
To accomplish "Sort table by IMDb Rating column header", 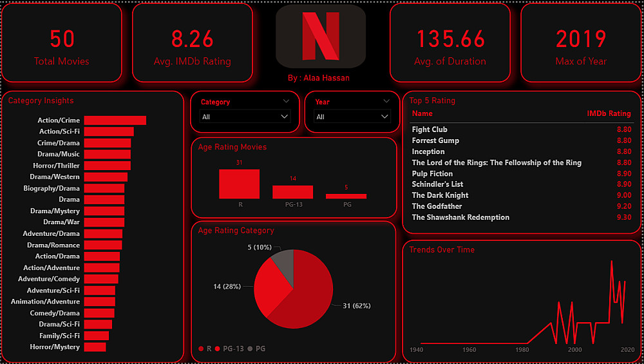I will (x=609, y=113).
